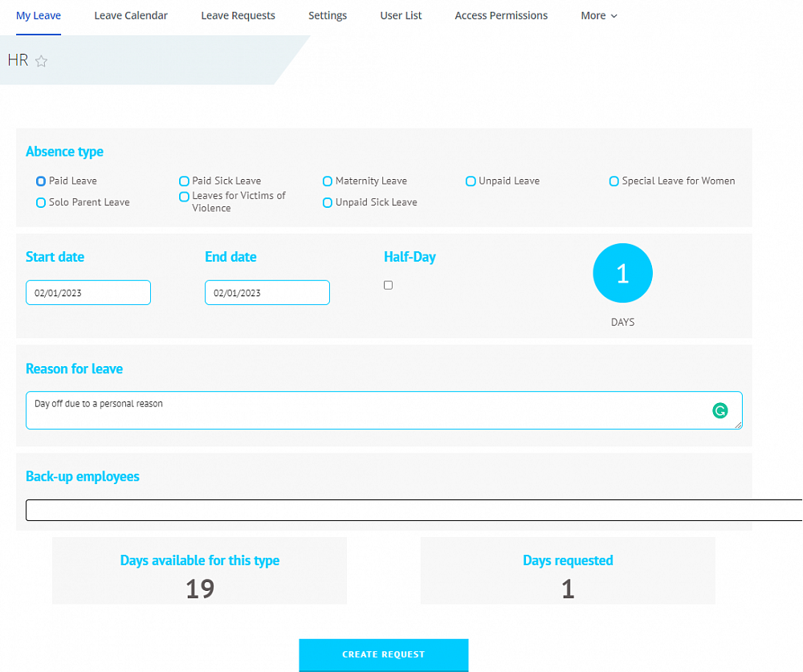Screen dimensions: 803x672
Task: Choose Leaves for Victims of Violence
Action: tap(184, 196)
